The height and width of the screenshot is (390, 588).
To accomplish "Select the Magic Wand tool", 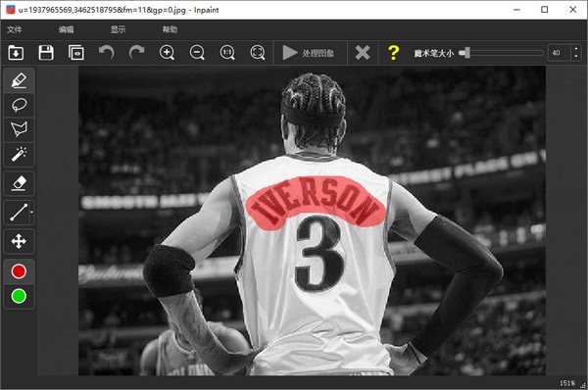I will tap(19, 154).
